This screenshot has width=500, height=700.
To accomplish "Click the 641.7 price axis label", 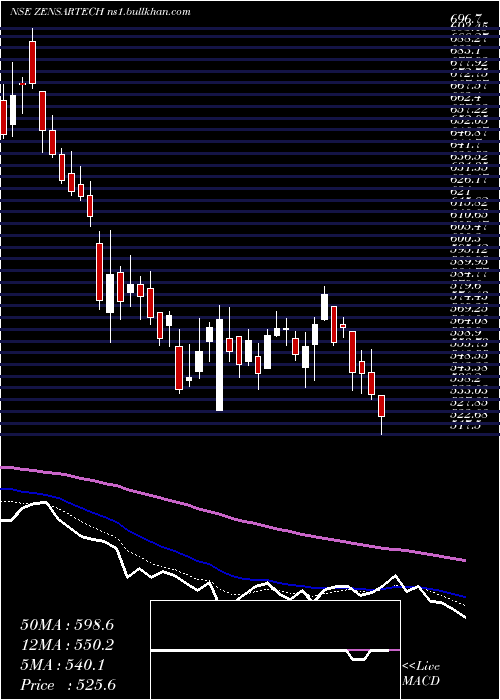I will pos(465,145).
